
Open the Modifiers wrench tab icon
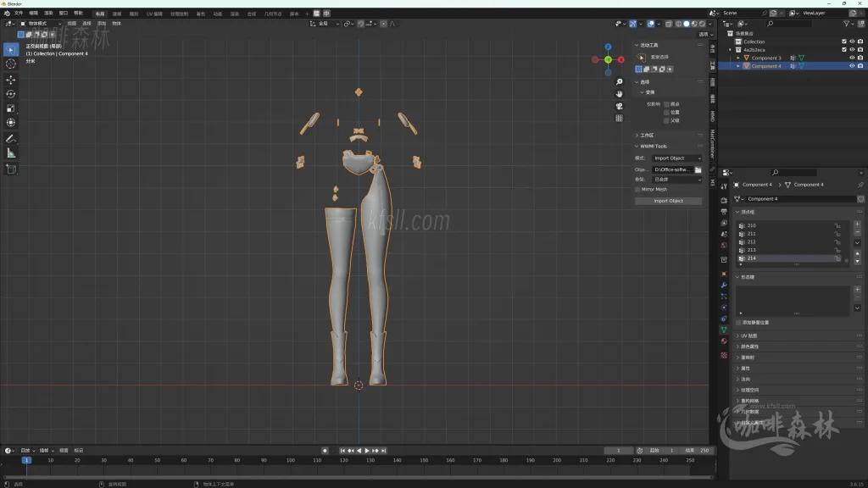coord(724,285)
